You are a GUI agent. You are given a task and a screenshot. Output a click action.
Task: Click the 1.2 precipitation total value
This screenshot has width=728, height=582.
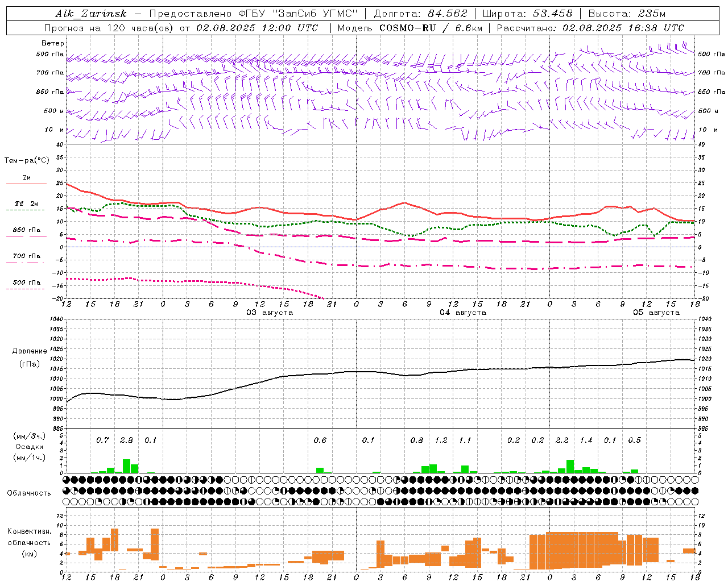[441, 440]
